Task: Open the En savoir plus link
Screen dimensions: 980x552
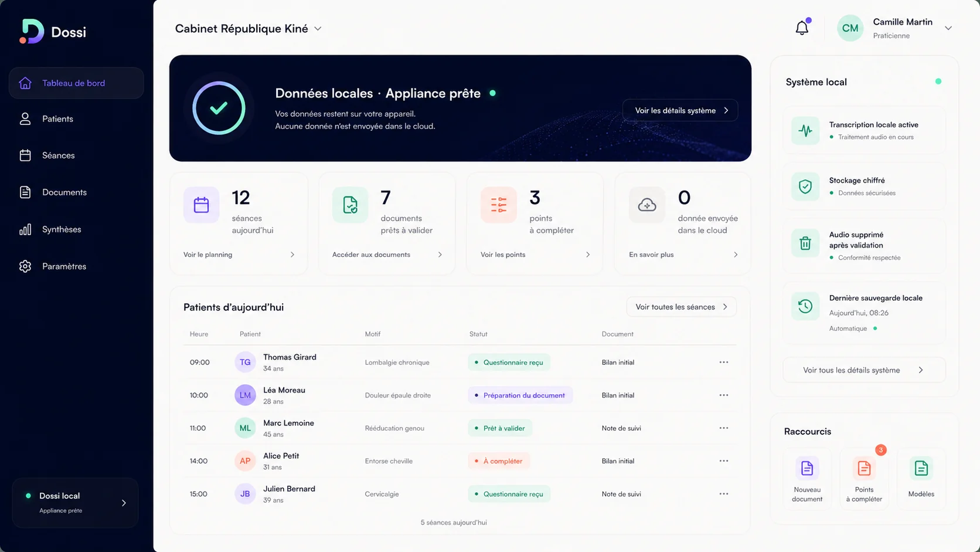Action: pos(651,255)
